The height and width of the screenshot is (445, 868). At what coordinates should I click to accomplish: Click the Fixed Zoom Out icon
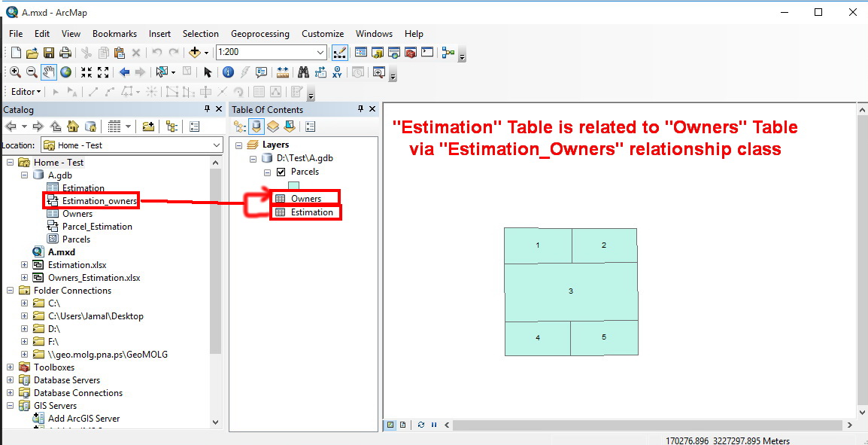pos(103,72)
